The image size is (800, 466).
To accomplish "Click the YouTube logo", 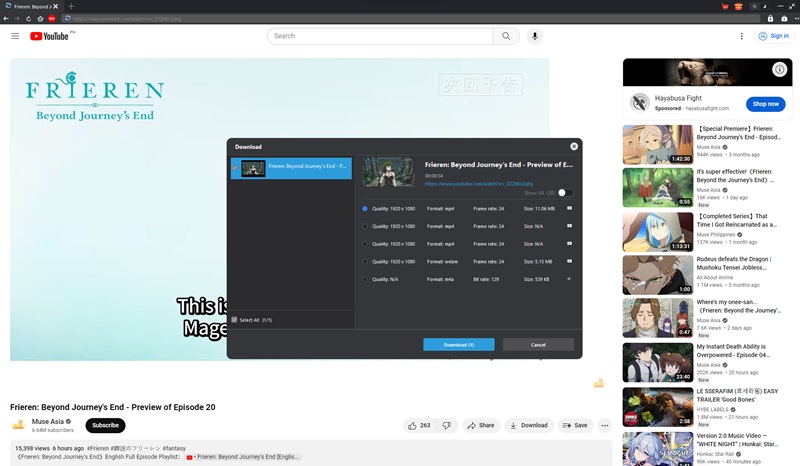I will coord(49,36).
